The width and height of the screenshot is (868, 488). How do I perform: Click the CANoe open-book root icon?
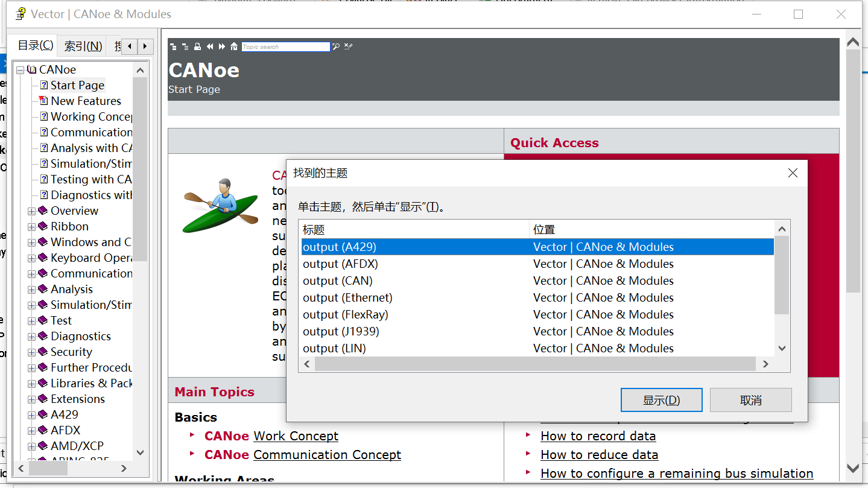[x=32, y=69]
